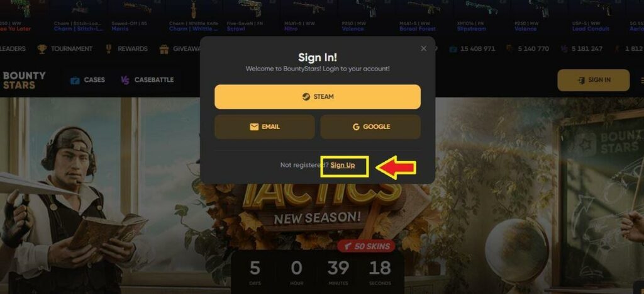This screenshot has width=644, height=294.
Task: Close the Sign In dialog
Action: (423, 48)
